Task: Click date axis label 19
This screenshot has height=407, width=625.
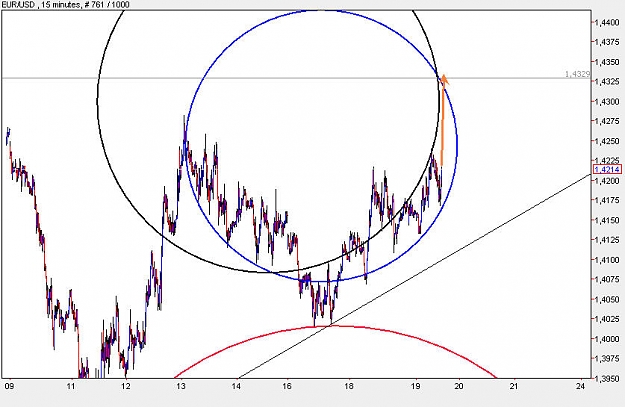Action: coord(416,386)
